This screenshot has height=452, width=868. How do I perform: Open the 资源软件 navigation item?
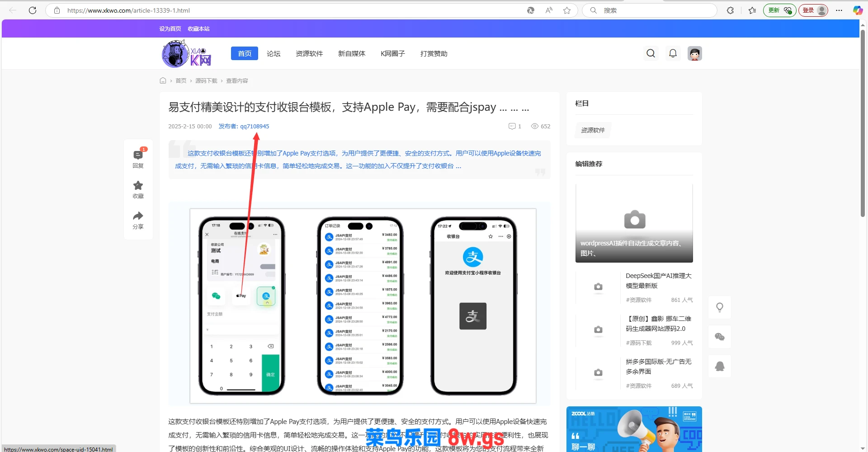[x=309, y=53]
